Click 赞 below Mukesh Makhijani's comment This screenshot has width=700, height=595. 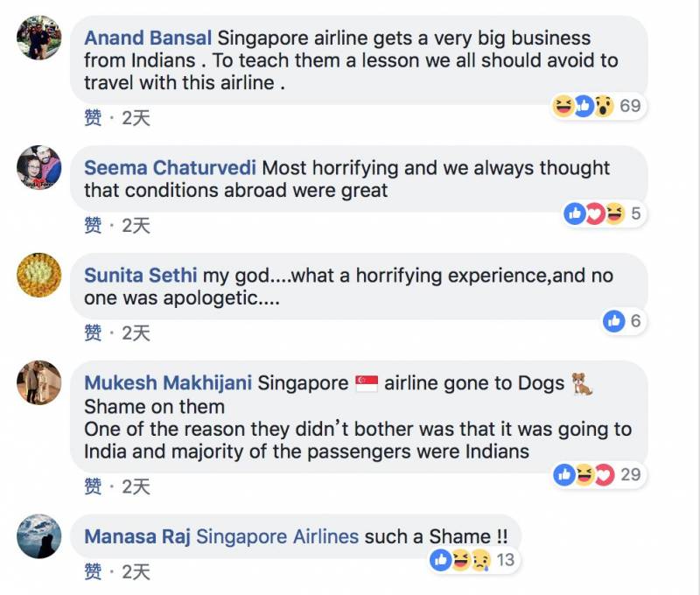[x=93, y=486]
